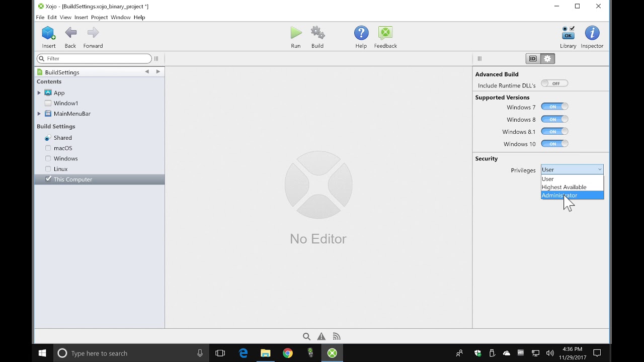Screen dimensions: 644x362
Task: Click the taskbar clock showing 4:36 PM
Action: click(x=573, y=353)
